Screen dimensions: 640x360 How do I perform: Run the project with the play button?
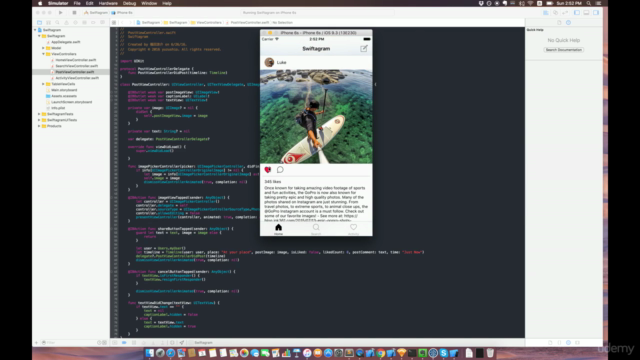coord(61,13)
